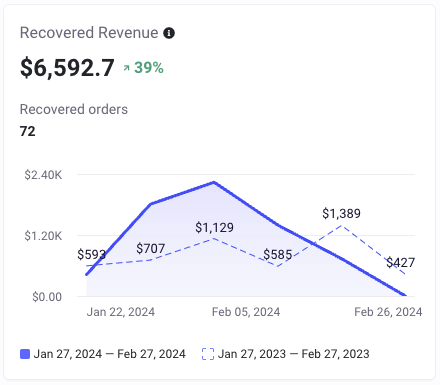Click the $1,129 data point label
Screen dimensions: 440x385
click(214, 228)
